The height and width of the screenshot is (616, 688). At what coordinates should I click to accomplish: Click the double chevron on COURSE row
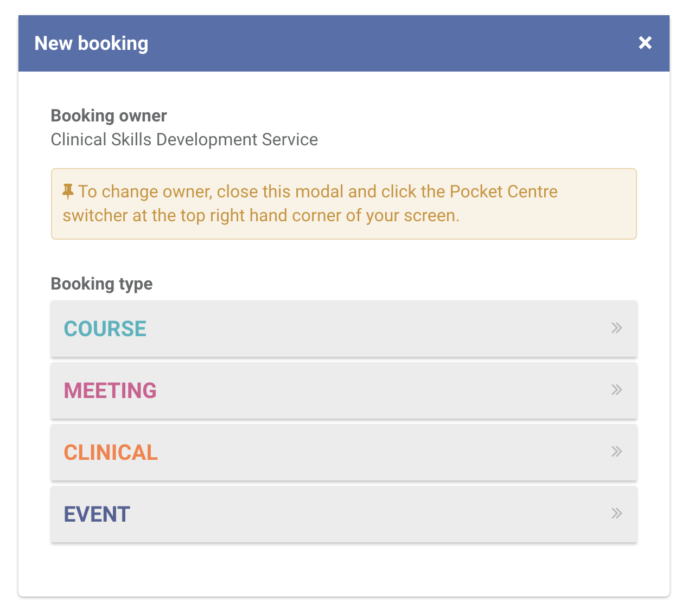tap(616, 328)
